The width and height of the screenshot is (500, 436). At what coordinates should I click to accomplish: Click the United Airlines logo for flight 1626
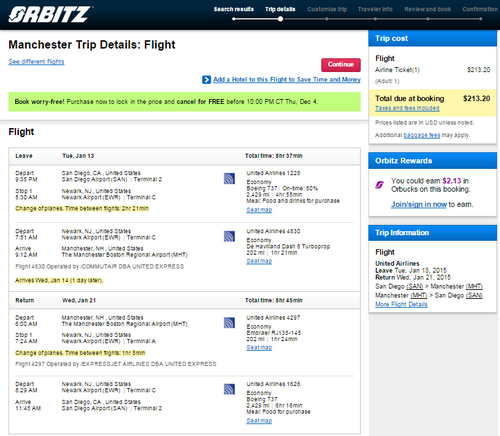[x=229, y=389]
